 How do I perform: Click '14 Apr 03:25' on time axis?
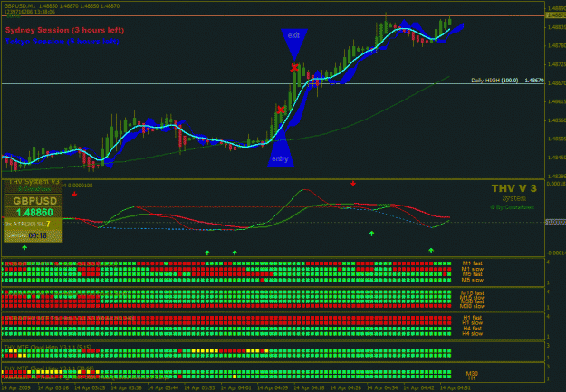tap(91, 388)
